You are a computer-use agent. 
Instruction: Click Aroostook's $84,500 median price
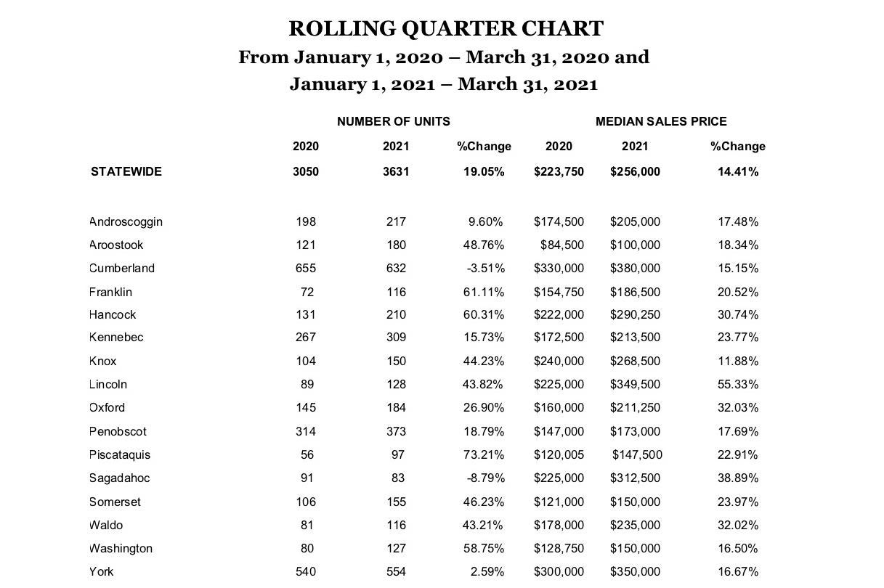(561, 245)
